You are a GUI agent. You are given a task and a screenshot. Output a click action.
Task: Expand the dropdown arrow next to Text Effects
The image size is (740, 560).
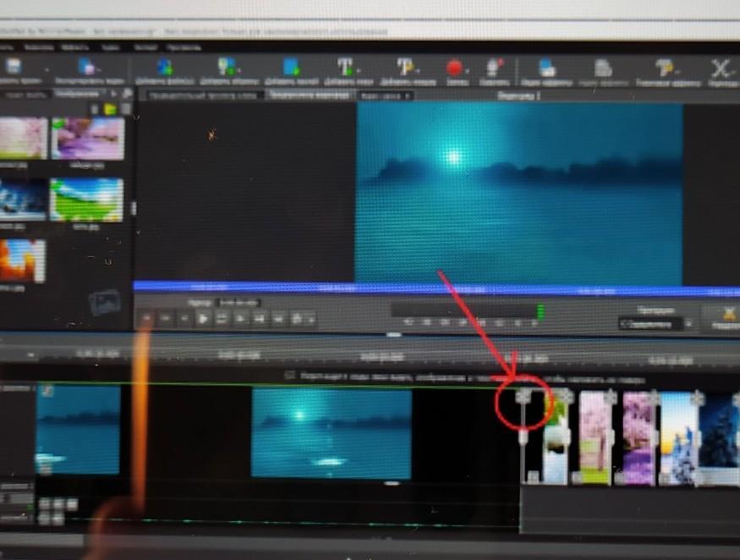[677, 71]
